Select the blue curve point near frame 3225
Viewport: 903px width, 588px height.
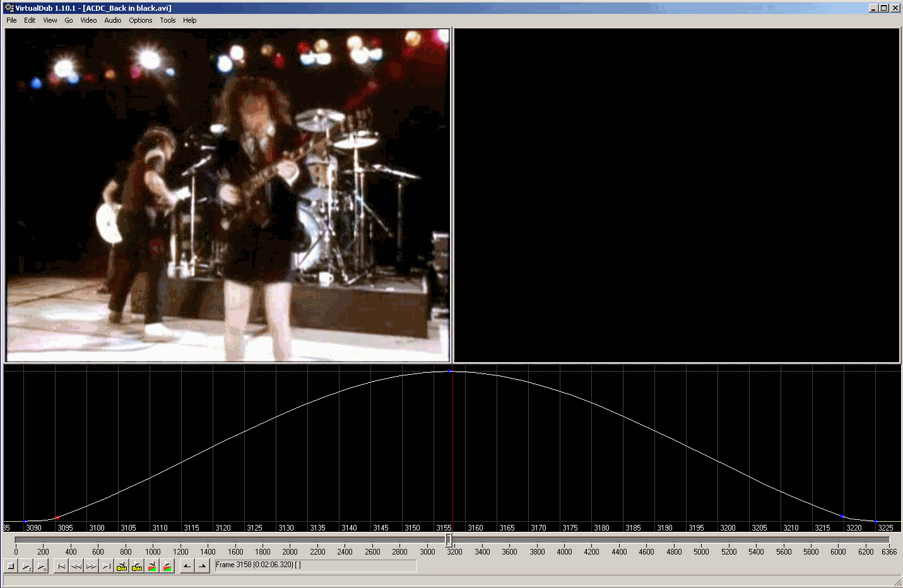[876, 521]
